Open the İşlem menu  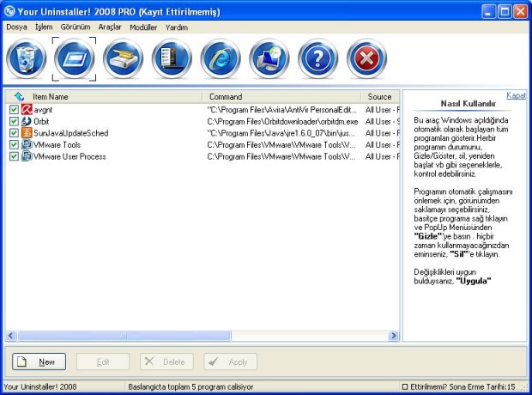tap(44, 27)
